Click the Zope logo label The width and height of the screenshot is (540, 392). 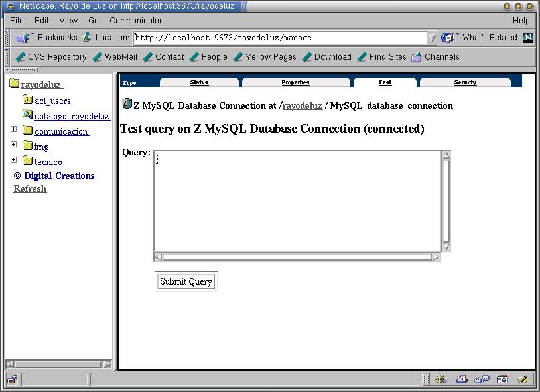(x=129, y=83)
